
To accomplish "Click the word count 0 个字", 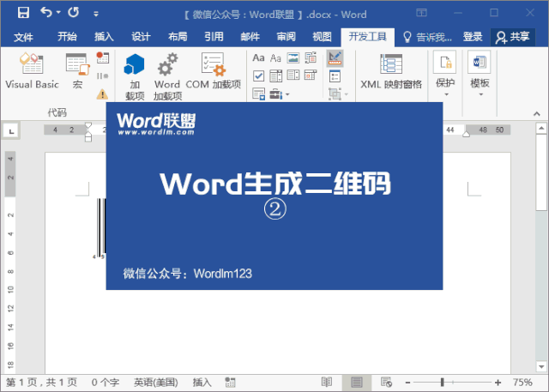I will tap(105, 383).
